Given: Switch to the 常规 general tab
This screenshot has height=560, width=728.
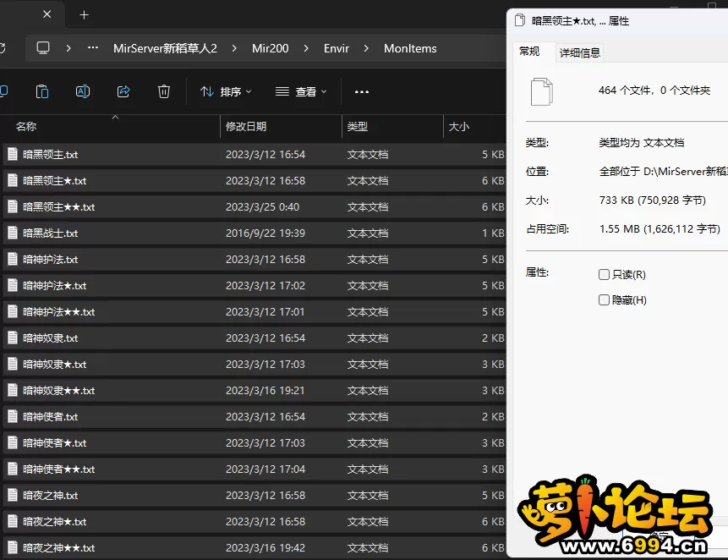Looking at the screenshot, I should (x=529, y=52).
